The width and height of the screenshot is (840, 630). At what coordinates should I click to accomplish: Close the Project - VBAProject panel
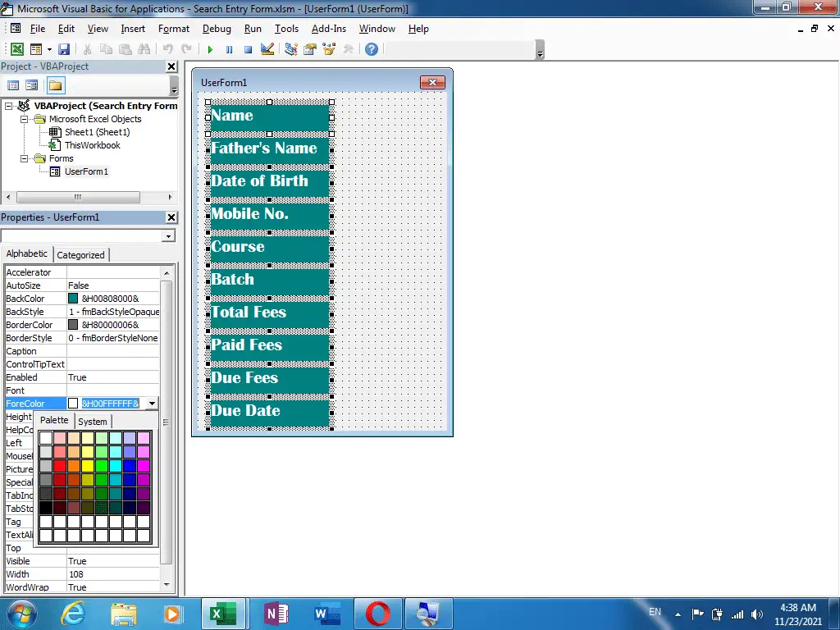171,66
